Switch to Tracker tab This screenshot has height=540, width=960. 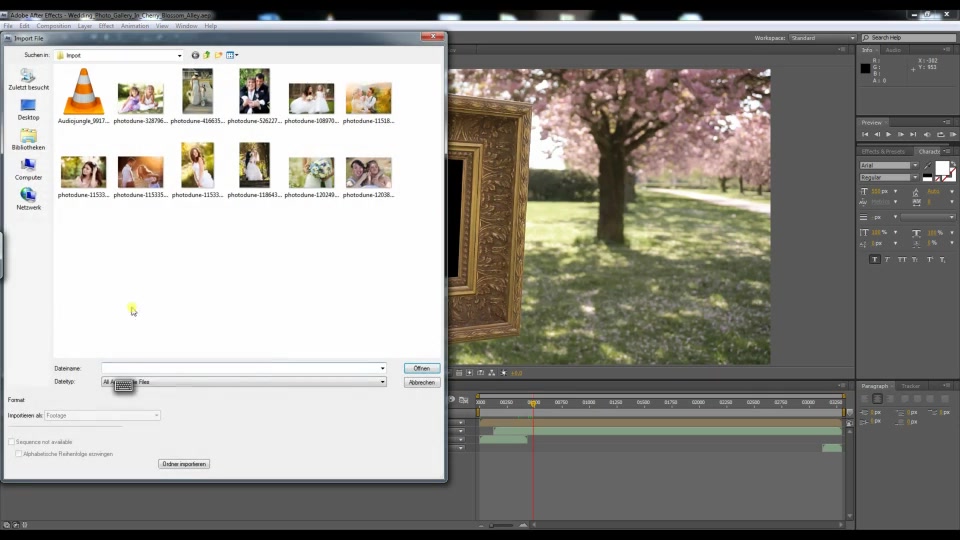click(x=910, y=386)
